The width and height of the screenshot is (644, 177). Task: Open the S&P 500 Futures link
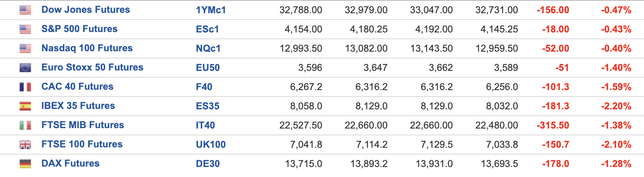click(x=79, y=29)
